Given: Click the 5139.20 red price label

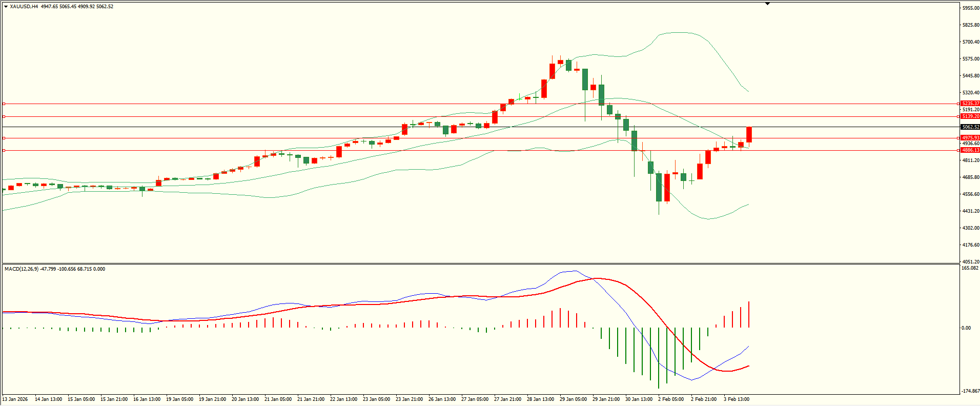Looking at the screenshot, I should tap(970, 116).
